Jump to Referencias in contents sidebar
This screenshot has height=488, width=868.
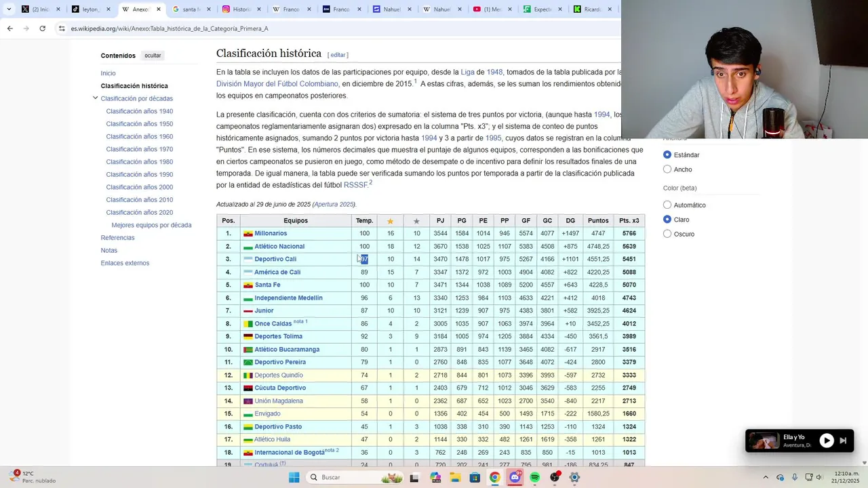coord(117,238)
